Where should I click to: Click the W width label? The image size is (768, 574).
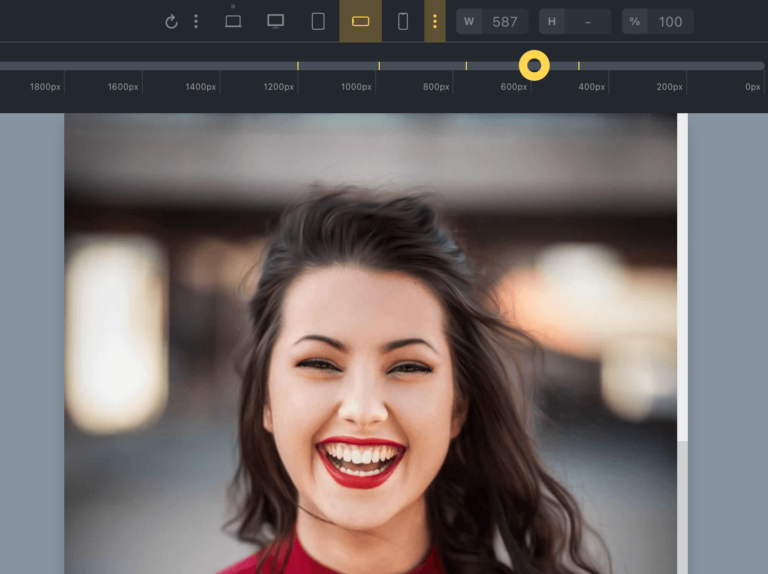click(x=469, y=22)
